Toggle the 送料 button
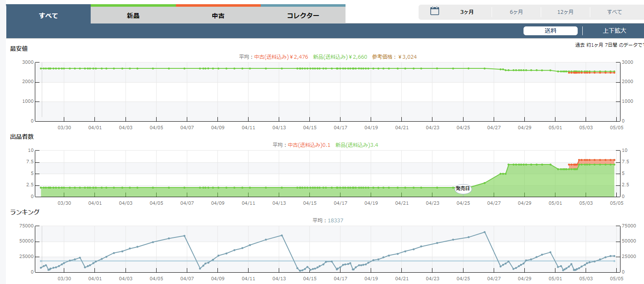The image size is (644, 284). [x=550, y=31]
